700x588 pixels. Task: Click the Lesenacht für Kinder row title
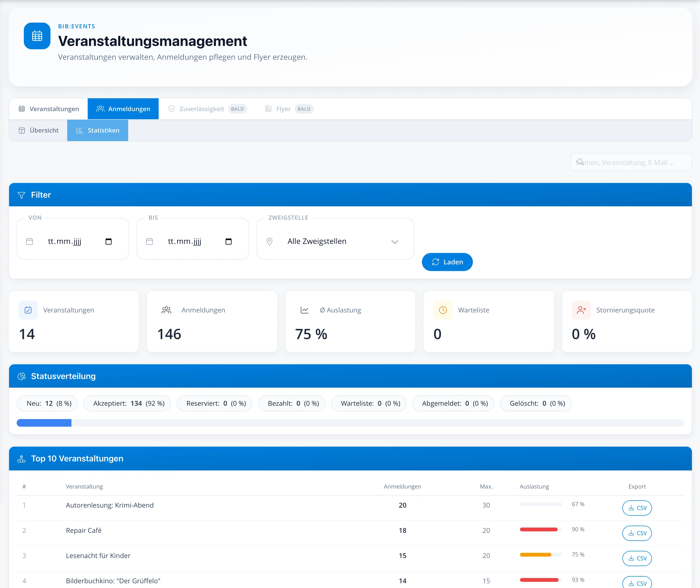pyautogui.click(x=98, y=556)
